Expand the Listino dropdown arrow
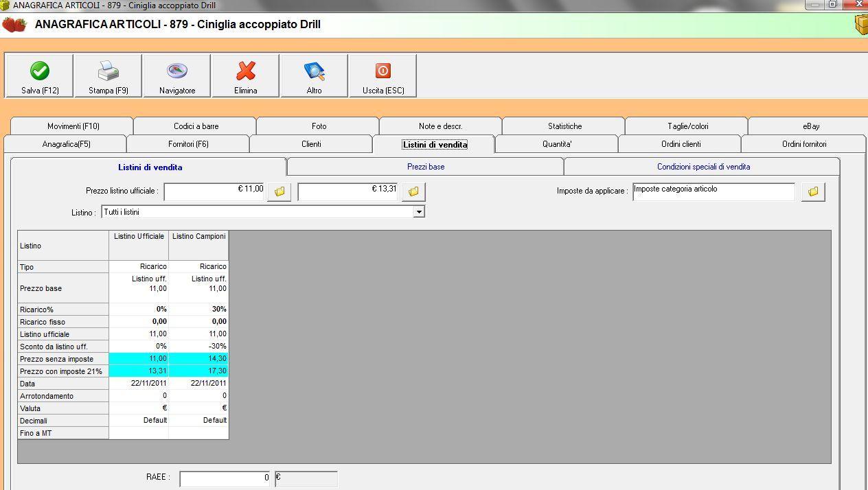The width and height of the screenshot is (868, 490). (x=418, y=212)
